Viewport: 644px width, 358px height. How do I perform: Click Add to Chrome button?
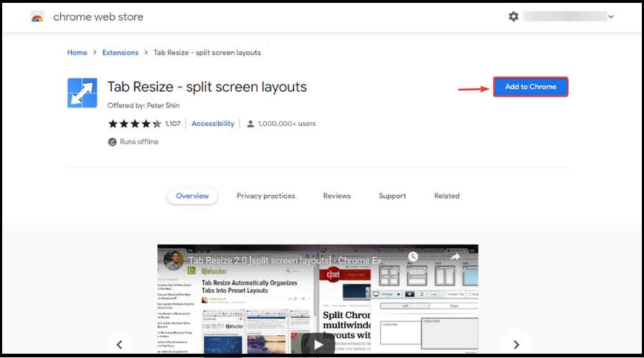[531, 87]
